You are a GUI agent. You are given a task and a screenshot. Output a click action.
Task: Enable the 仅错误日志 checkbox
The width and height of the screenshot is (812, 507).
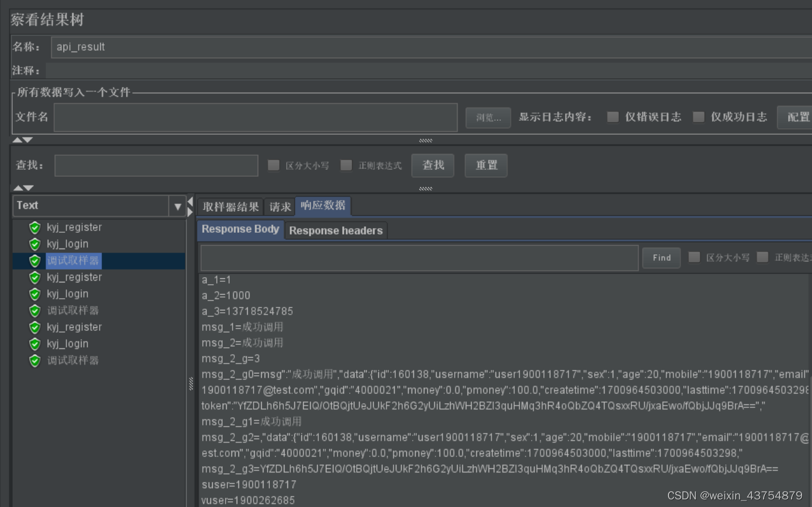(613, 117)
